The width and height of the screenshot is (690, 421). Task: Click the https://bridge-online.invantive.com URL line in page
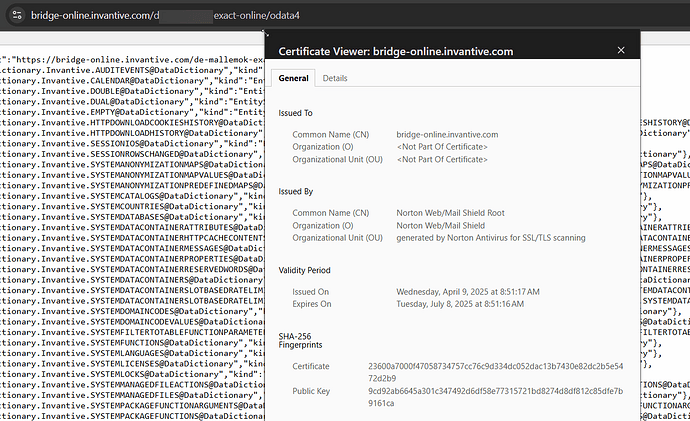pos(132,60)
